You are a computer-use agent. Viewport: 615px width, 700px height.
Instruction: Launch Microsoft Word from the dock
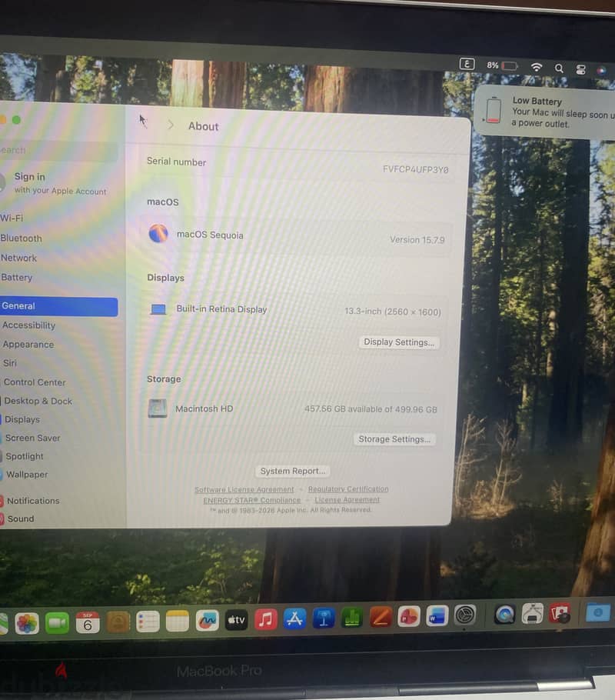437,616
